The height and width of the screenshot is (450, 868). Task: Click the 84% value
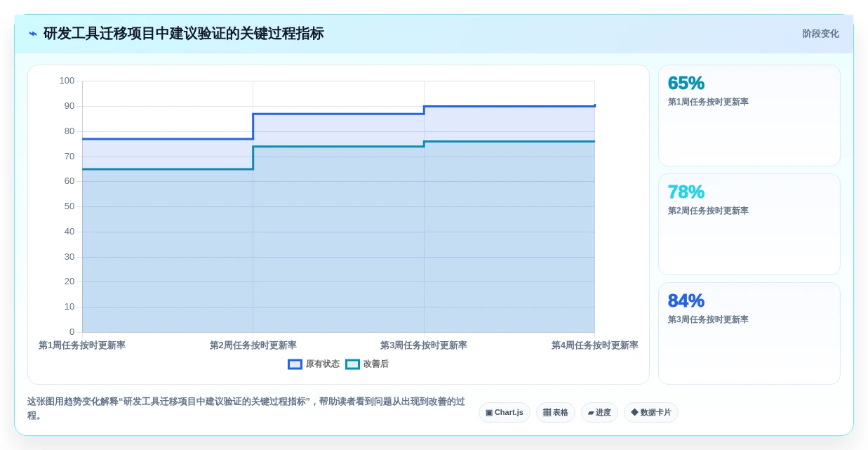coord(686,300)
